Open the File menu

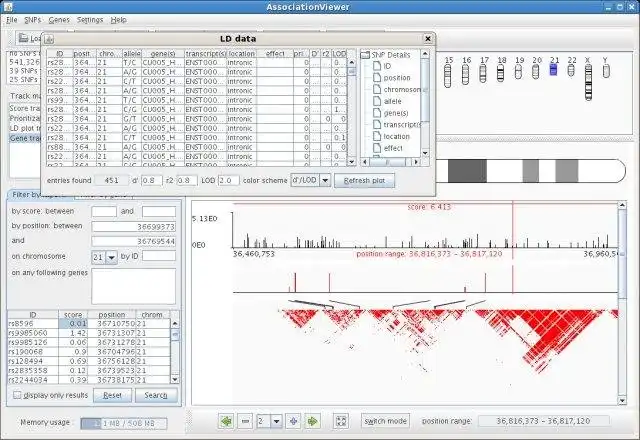click(11, 20)
